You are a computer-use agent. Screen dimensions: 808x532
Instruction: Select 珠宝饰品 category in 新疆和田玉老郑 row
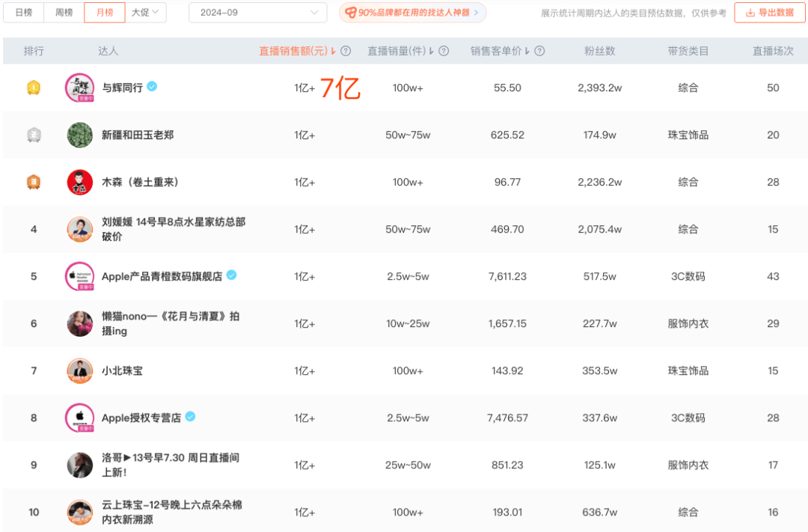[x=688, y=135]
